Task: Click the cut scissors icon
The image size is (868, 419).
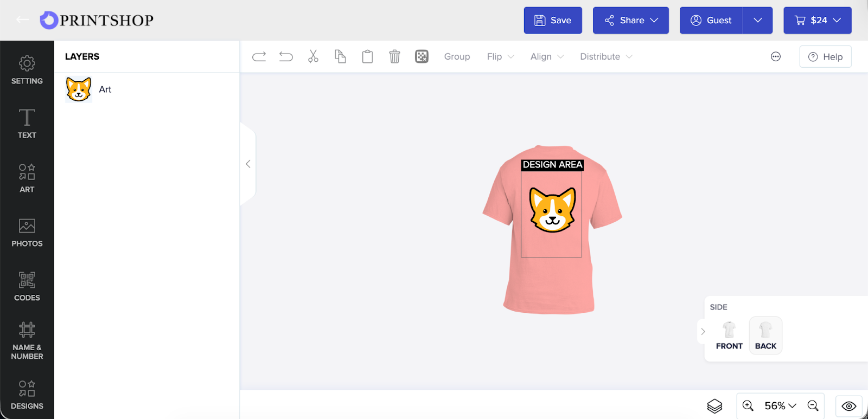Action: point(313,56)
